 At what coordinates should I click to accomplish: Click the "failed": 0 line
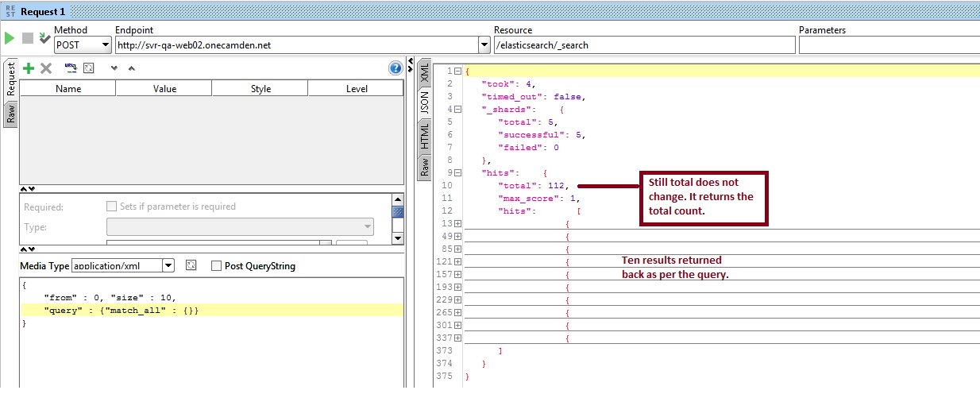click(x=528, y=147)
